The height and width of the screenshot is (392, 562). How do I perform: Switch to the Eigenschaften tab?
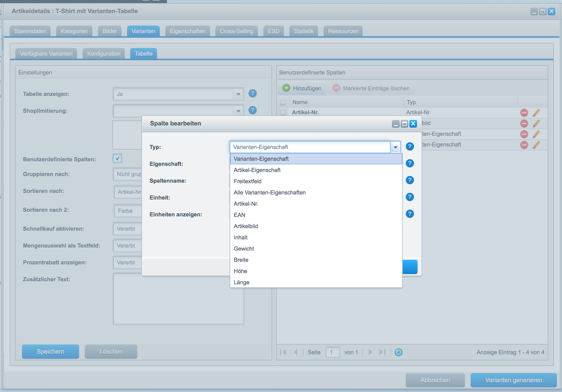pyautogui.click(x=188, y=31)
